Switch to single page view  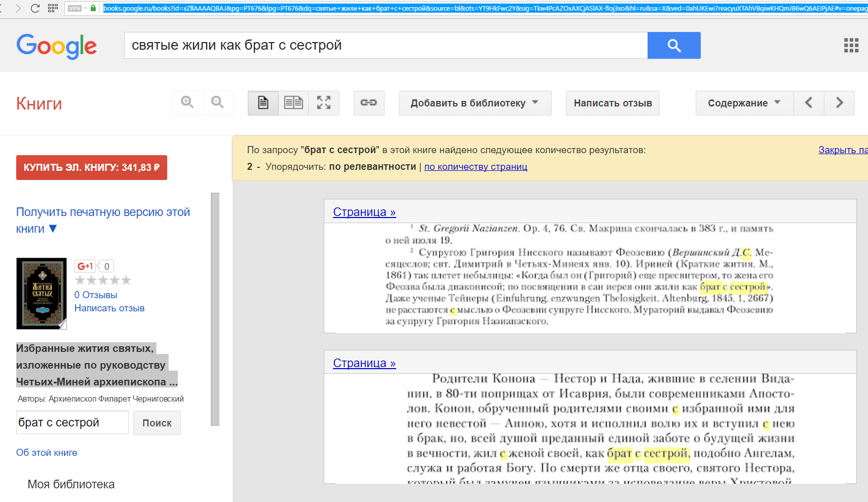[x=263, y=103]
